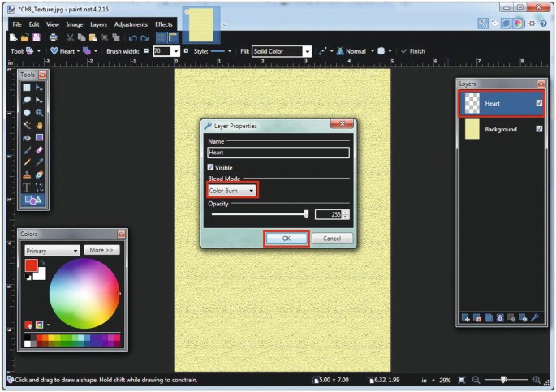Select the Clone Stamp tool
The width and height of the screenshot is (556, 392).
[27, 174]
